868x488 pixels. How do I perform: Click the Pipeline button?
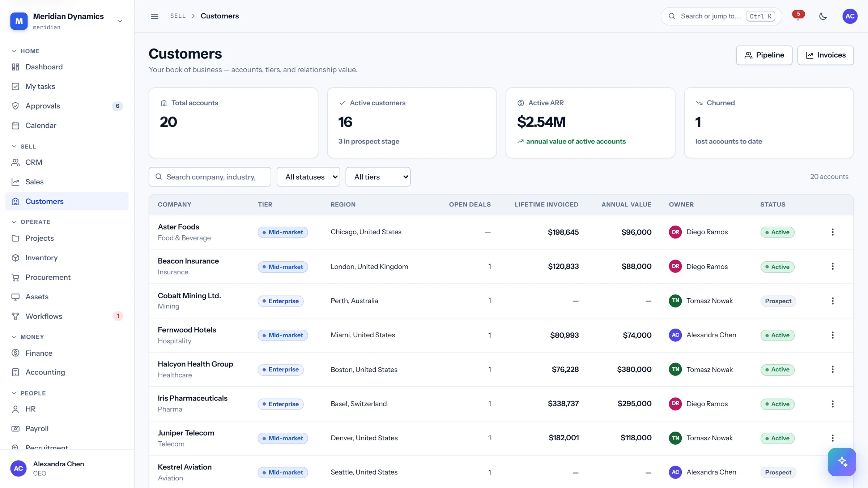pos(764,55)
